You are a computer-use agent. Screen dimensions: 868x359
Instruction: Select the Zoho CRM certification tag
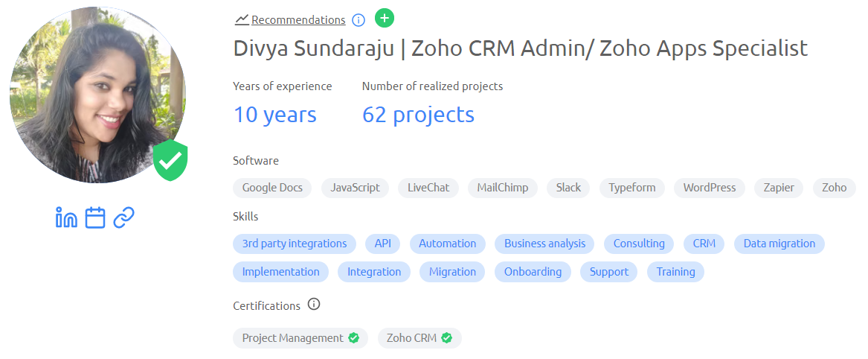tap(419, 338)
